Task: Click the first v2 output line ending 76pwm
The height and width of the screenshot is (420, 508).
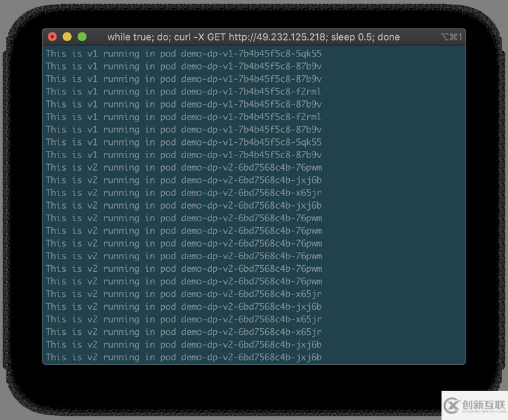Action: click(x=184, y=167)
